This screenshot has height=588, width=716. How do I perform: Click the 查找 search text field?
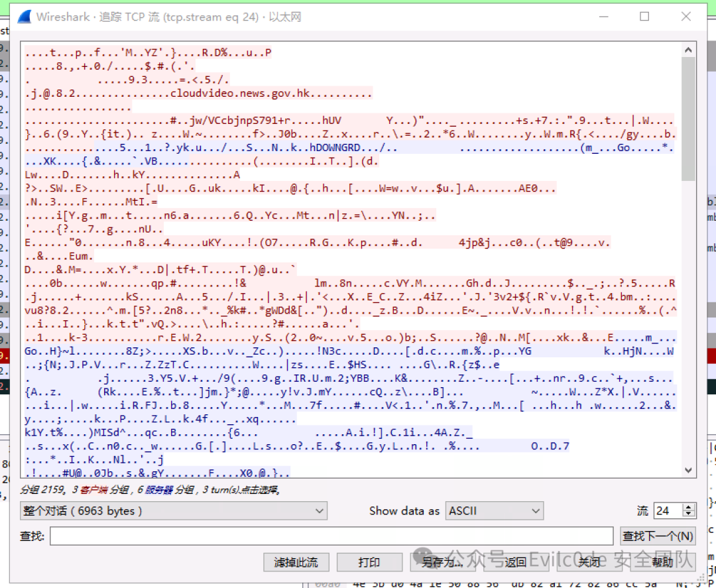pos(331,536)
